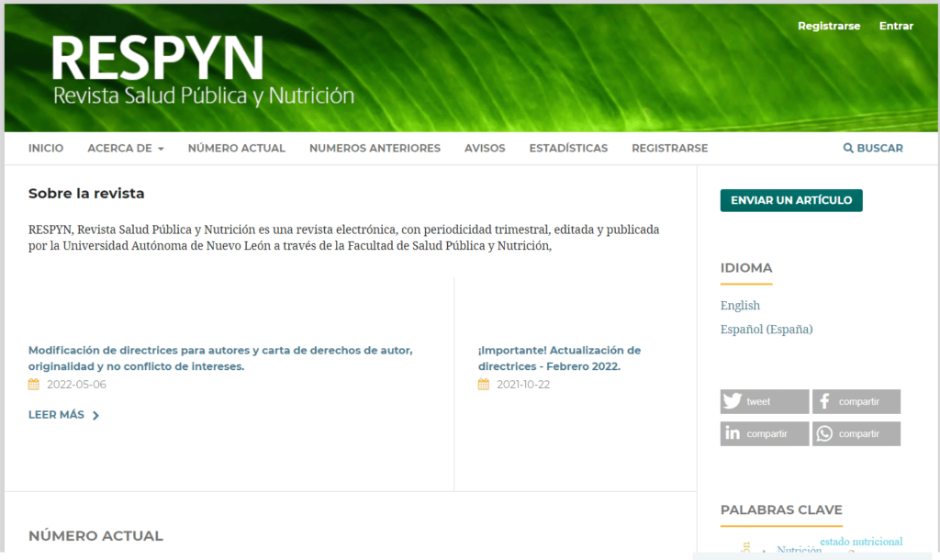Share the page through the WhatsApp icon
This screenshot has height=560, width=940.
point(823,433)
